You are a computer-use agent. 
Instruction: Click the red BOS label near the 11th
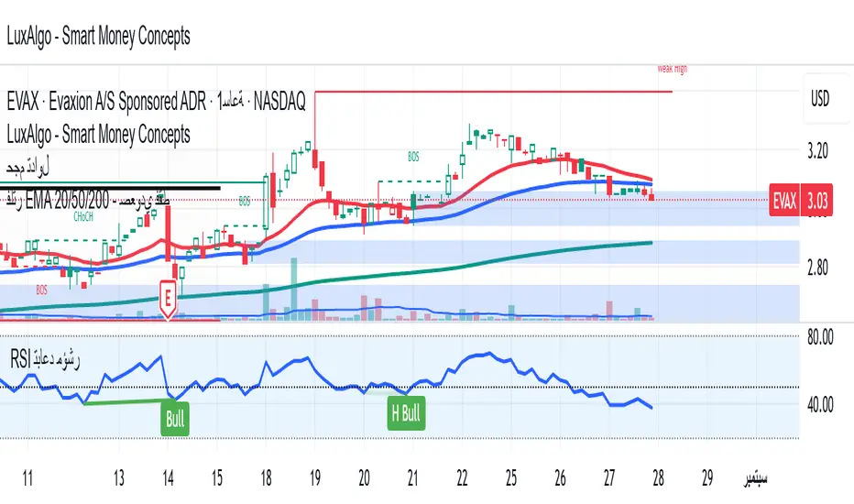(42, 290)
